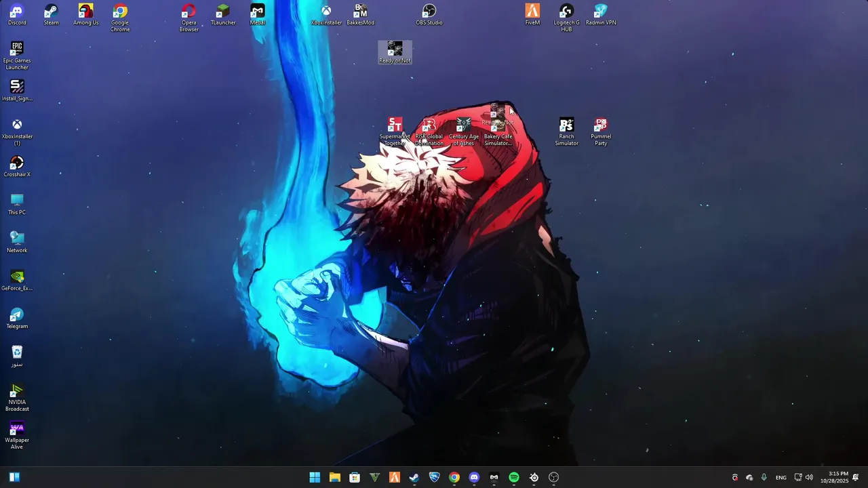This screenshot has height=488, width=868.
Task: Select the GeForce_Ex... desktop icon
Action: [17, 280]
